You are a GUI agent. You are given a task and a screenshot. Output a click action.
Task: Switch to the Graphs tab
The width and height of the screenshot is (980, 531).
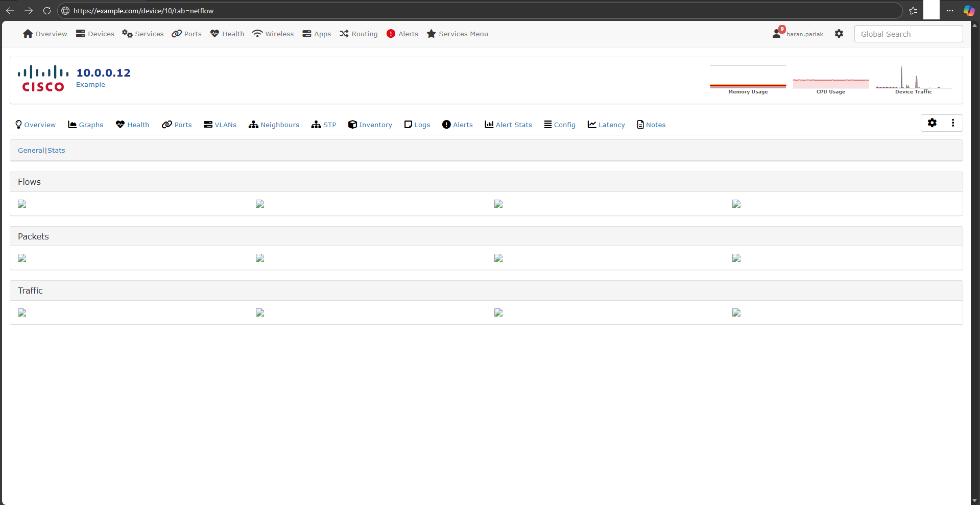(x=86, y=125)
